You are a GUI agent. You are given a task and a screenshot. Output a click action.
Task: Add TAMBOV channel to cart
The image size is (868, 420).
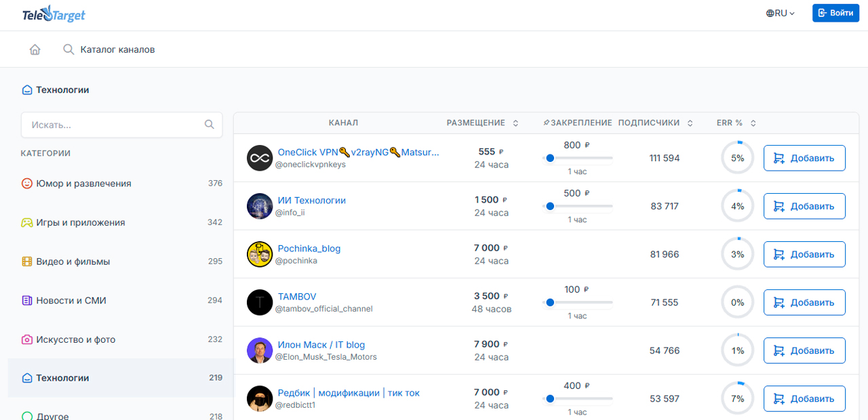804,302
